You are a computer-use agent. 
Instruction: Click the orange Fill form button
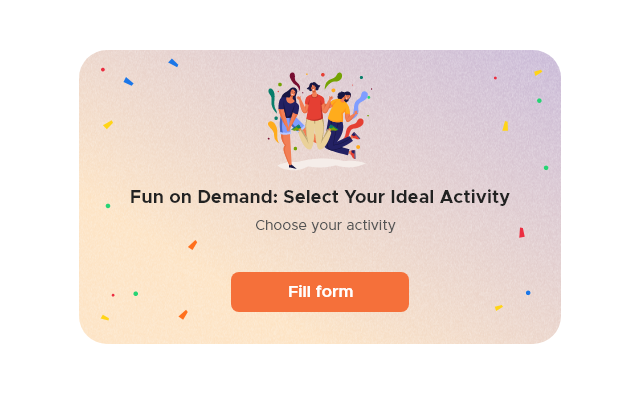tap(320, 292)
